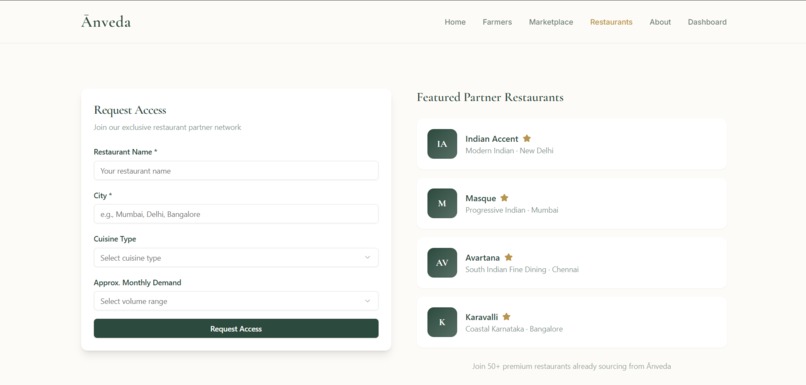The width and height of the screenshot is (806, 385).
Task: Click the K avatar for Karavalli
Action: 442,322
